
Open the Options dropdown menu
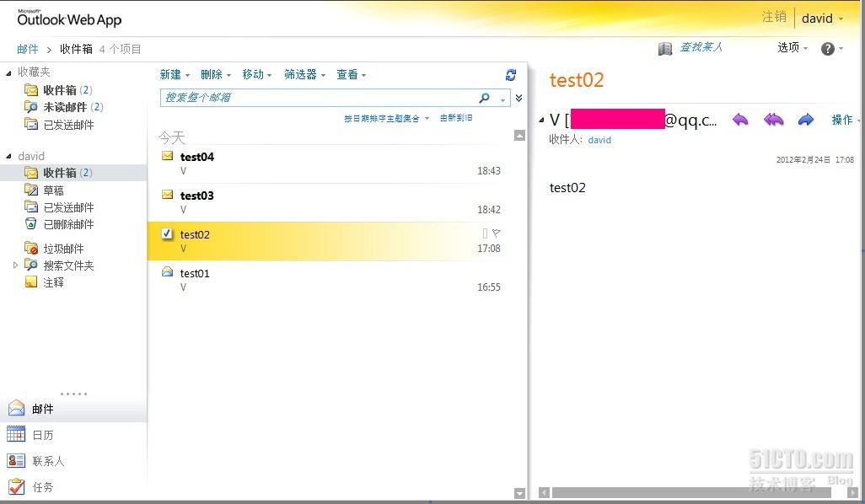tap(792, 47)
